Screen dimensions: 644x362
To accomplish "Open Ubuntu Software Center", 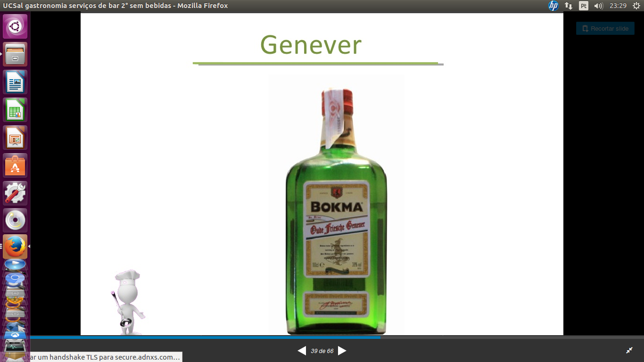I will point(15,165).
